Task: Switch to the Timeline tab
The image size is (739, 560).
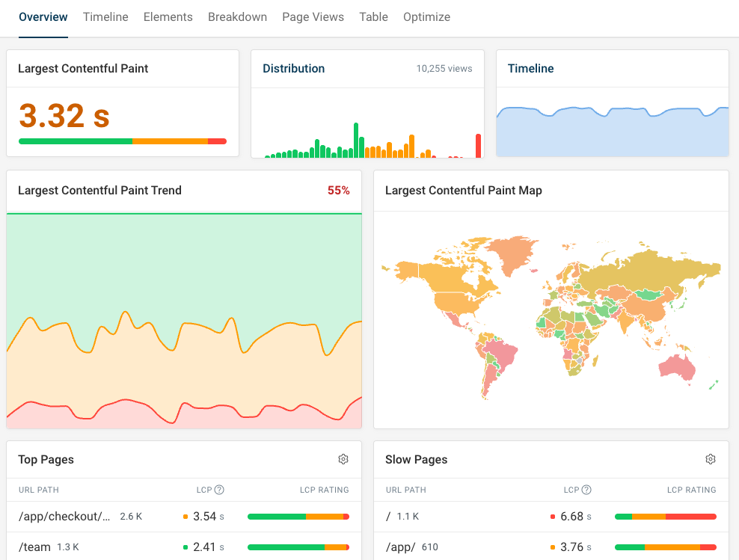Action: 105,16
